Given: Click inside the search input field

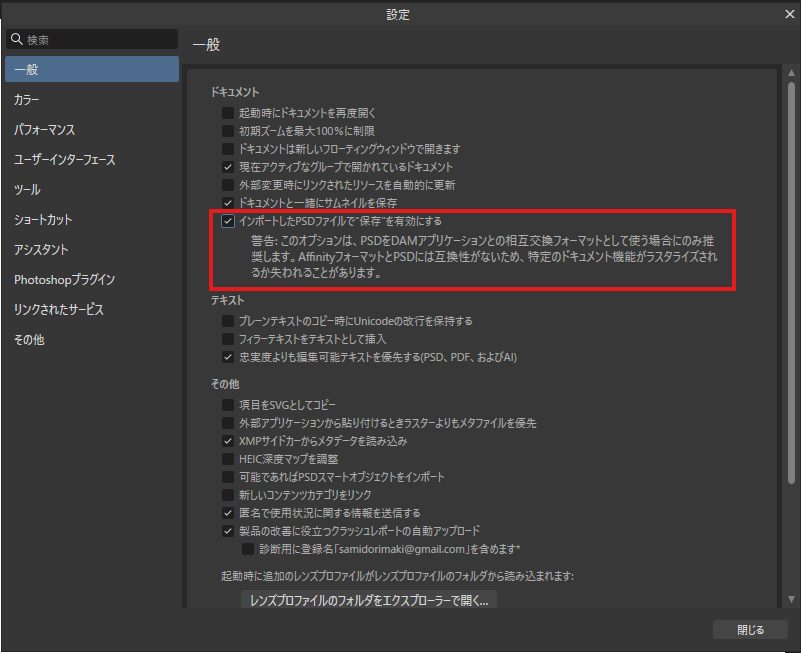Looking at the screenshot, I should (95, 38).
